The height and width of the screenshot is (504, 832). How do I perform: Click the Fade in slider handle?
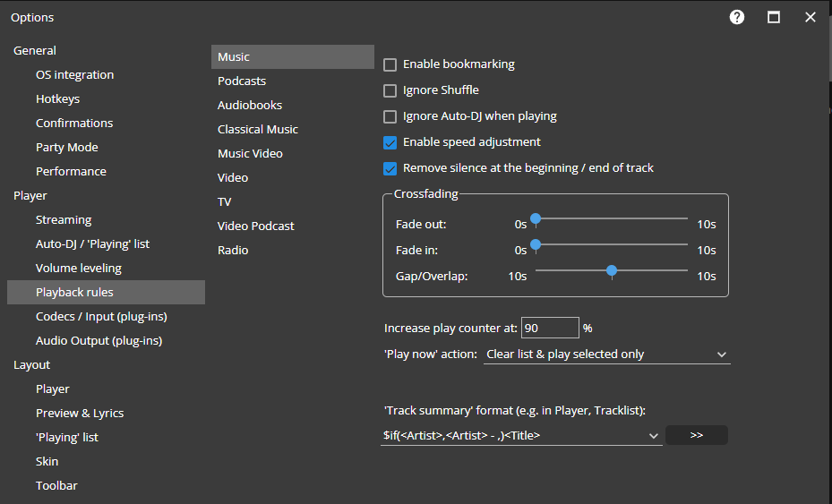tap(536, 244)
